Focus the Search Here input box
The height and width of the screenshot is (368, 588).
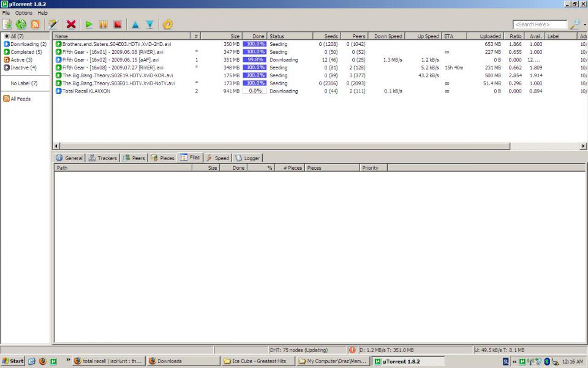coord(540,25)
